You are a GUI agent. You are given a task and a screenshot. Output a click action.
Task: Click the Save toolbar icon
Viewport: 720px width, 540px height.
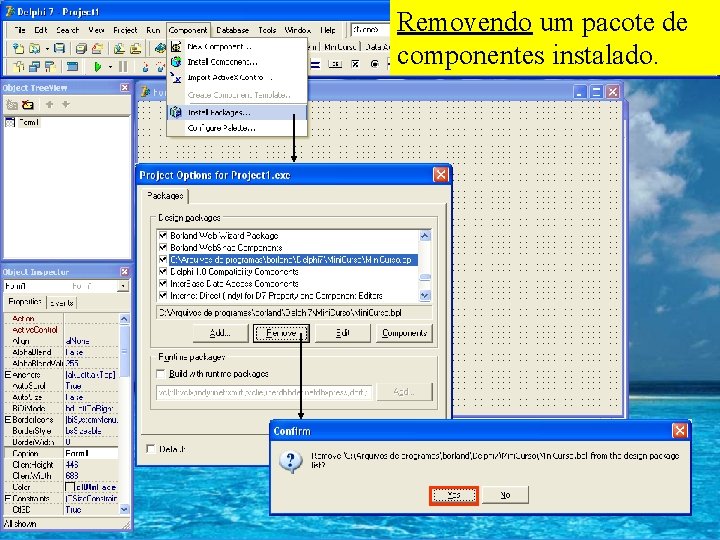(x=59, y=48)
